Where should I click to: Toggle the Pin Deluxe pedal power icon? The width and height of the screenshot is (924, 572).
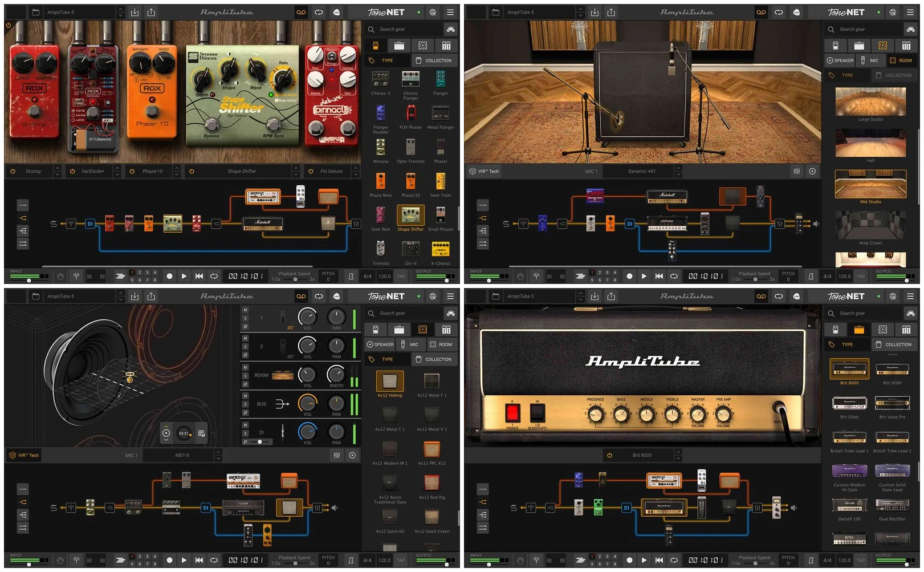pyautogui.click(x=311, y=171)
